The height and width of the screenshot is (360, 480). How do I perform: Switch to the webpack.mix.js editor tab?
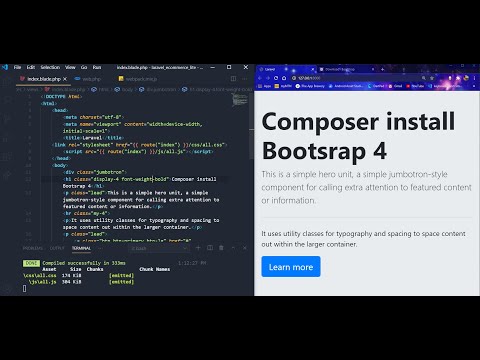[138, 79]
